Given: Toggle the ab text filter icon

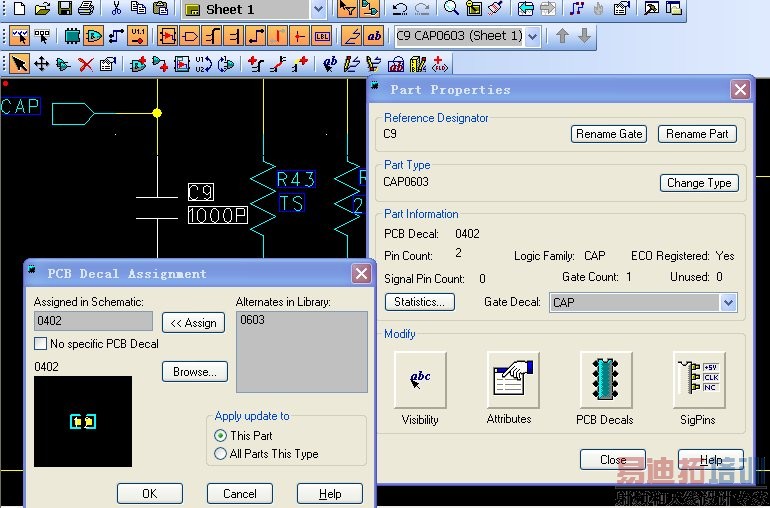Looking at the screenshot, I should click(x=374, y=36).
